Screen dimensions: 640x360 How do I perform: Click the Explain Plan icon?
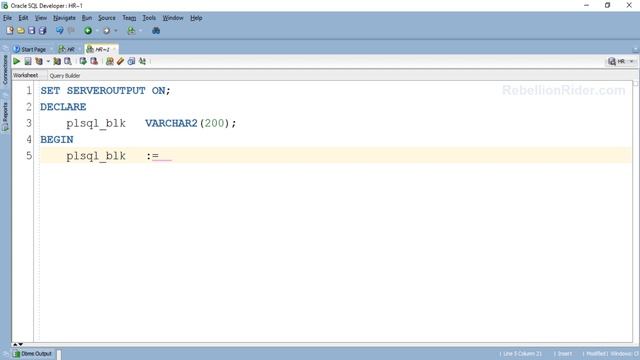click(x=39, y=61)
